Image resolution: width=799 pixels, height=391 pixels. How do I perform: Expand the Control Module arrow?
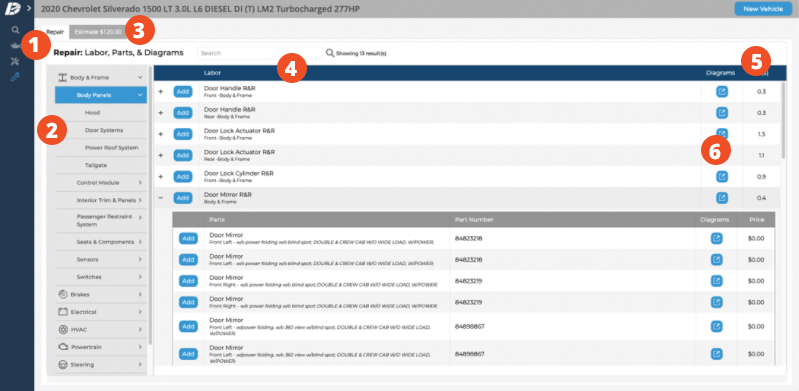140,183
